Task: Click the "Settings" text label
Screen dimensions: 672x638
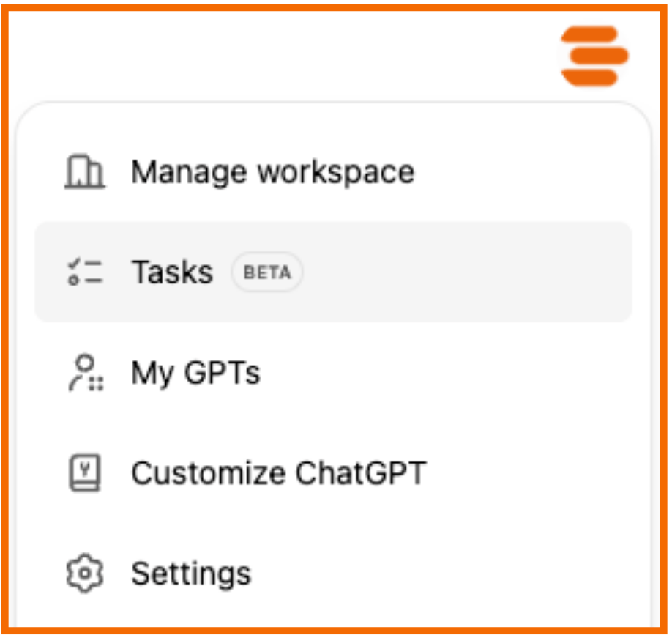Action: pyautogui.click(x=190, y=574)
